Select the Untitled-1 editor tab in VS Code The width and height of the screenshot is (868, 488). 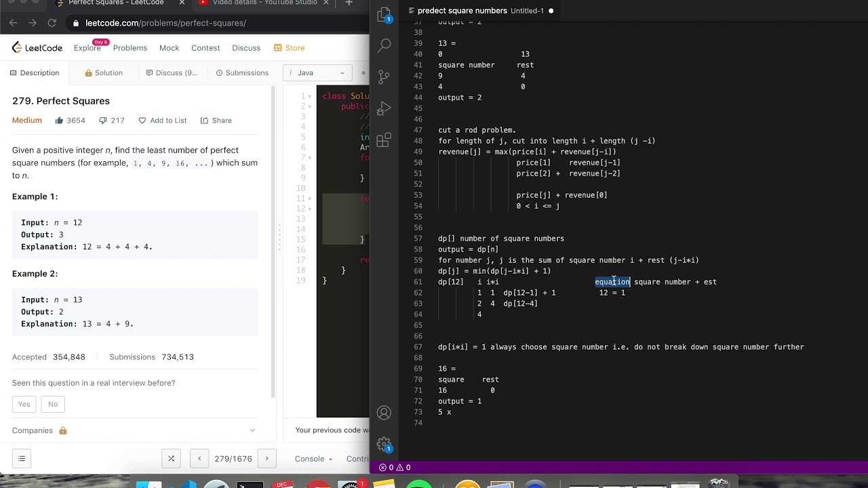pyautogui.click(x=480, y=11)
